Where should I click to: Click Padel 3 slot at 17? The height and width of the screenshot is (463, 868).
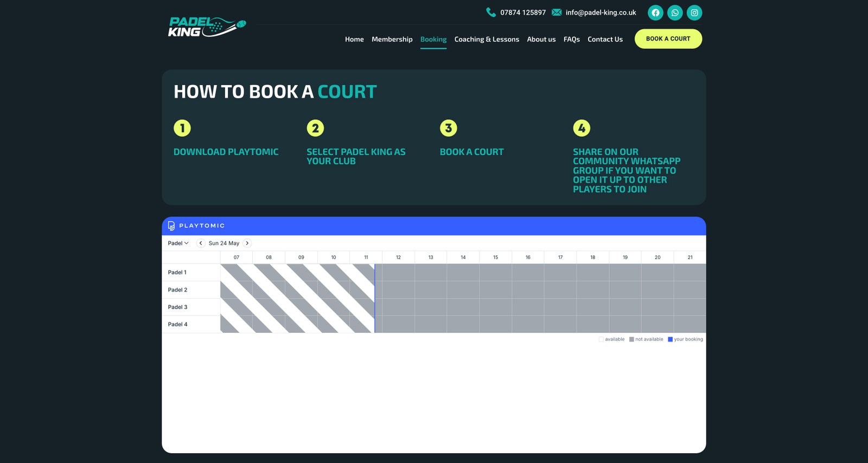coord(560,307)
